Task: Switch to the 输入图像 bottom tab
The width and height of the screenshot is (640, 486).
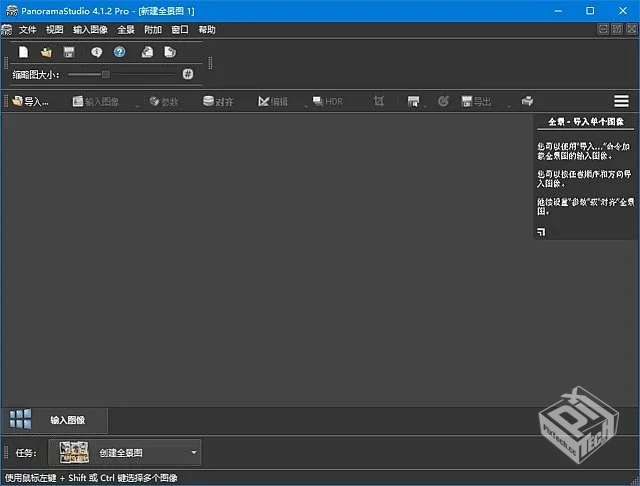Action: pos(55,420)
